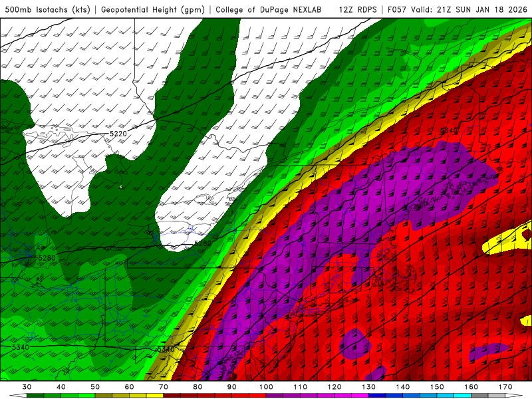Select the darkest green swatch starting at 30
The image size is (532, 399).
(x=35, y=396)
